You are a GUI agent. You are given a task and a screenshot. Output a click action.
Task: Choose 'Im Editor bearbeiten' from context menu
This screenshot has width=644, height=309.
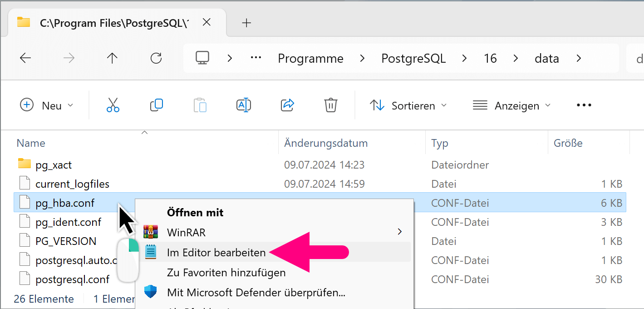216,253
